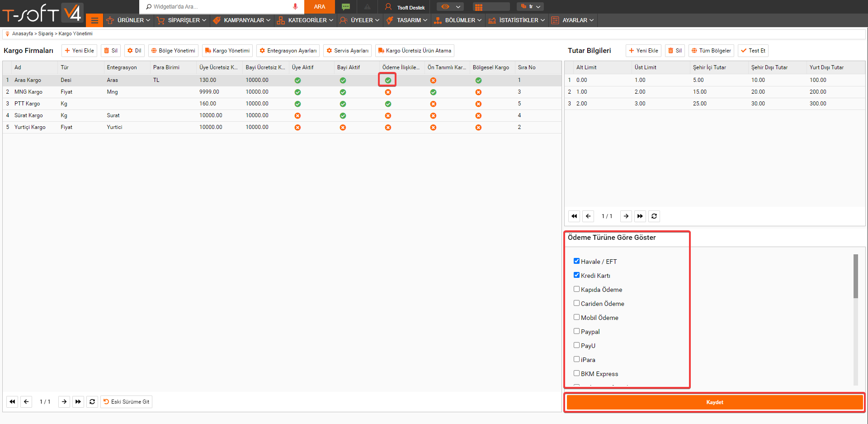Viewport: 868px width, 424px height.
Task: Enable the Cariden Ödeme checkbox
Action: [576, 303]
